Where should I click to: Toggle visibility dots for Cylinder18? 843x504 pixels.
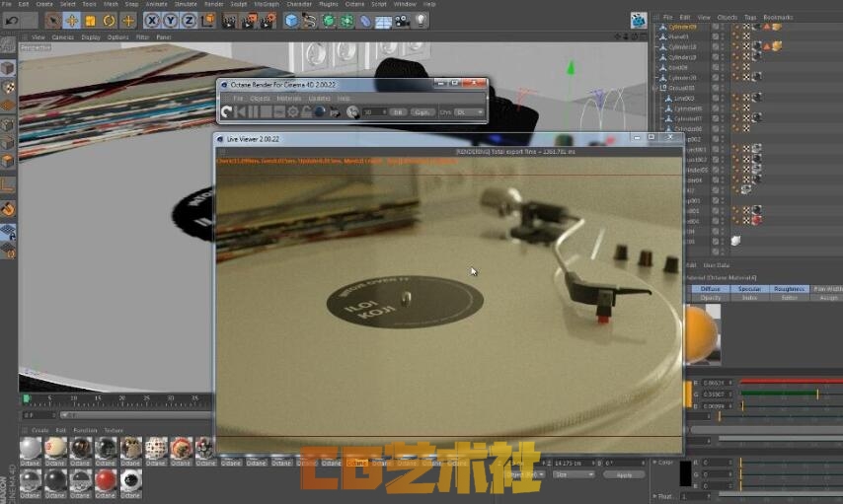(x=722, y=47)
